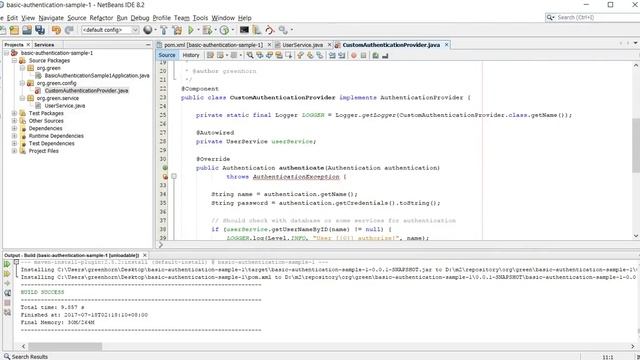Click the Shift Line Left icon in editor

[x=332, y=56]
